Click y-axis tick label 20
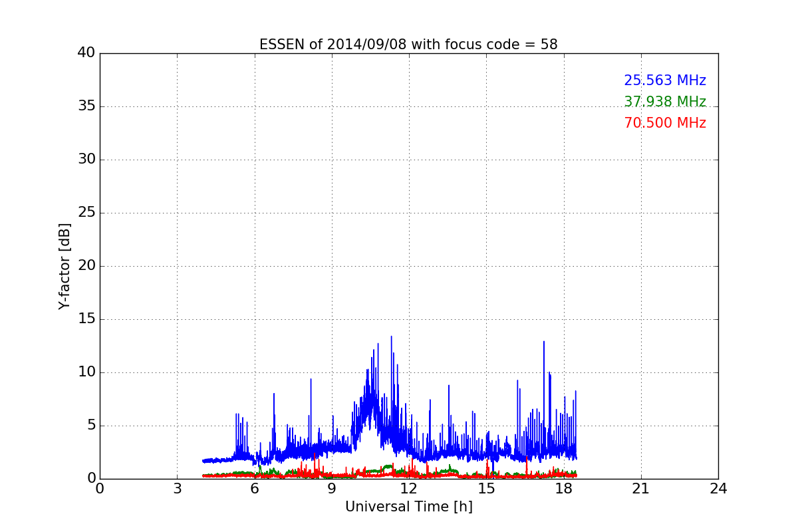798x532 pixels. point(86,266)
